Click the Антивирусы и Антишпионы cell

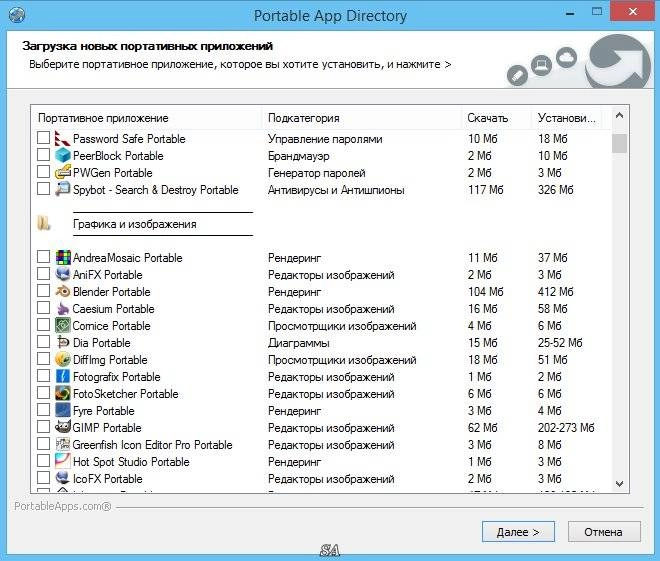coord(336,190)
